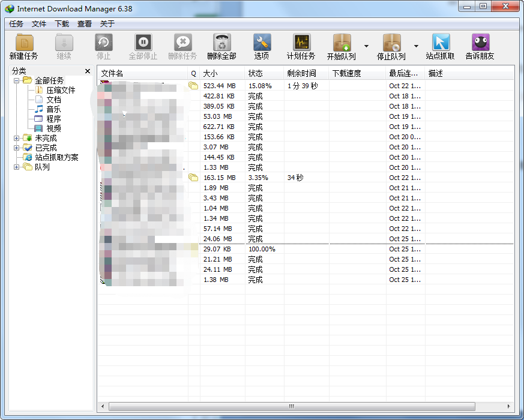
Task: Expand the 未完成 tree node
Action: [16, 138]
